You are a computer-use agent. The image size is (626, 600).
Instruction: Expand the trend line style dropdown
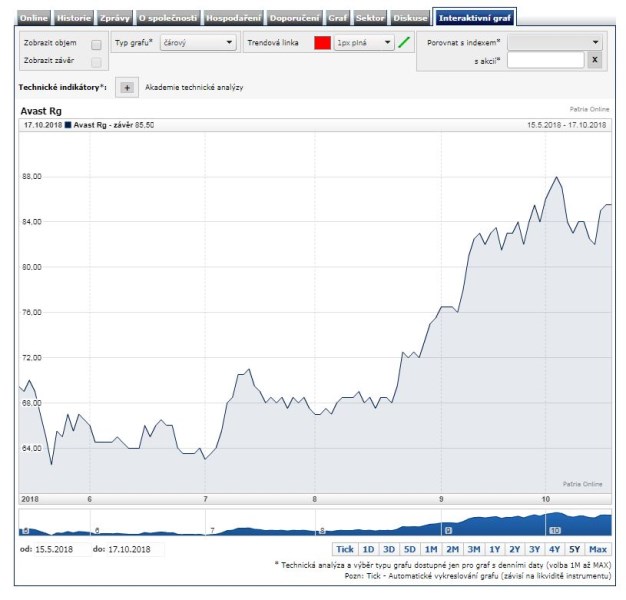pos(364,43)
